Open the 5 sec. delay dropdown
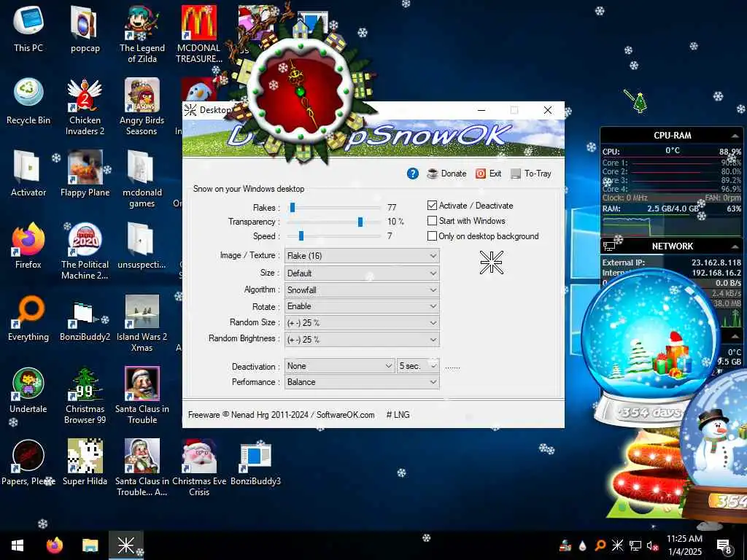This screenshot has width=747, height=560. point(418,366)
